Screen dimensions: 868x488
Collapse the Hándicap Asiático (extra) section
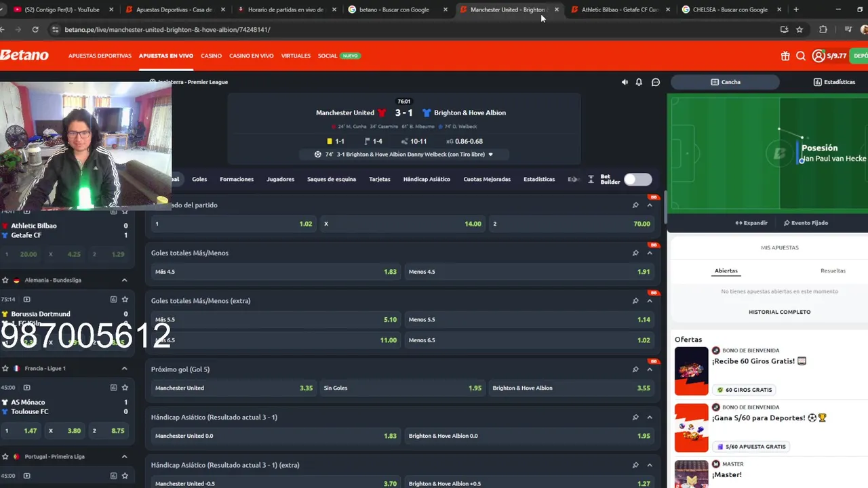coord(650,465)
